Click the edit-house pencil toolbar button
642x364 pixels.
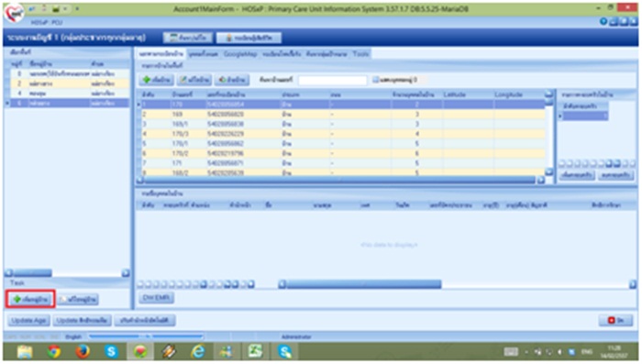click(194, 80)
